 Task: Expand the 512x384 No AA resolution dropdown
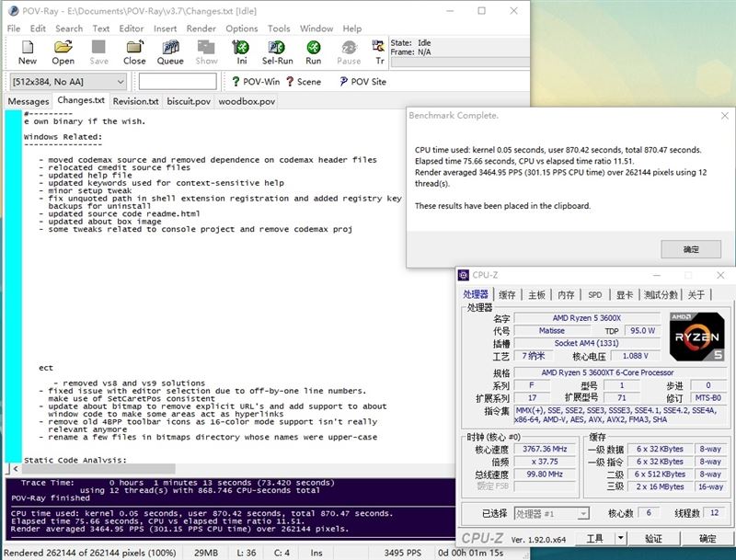[68, 82]
